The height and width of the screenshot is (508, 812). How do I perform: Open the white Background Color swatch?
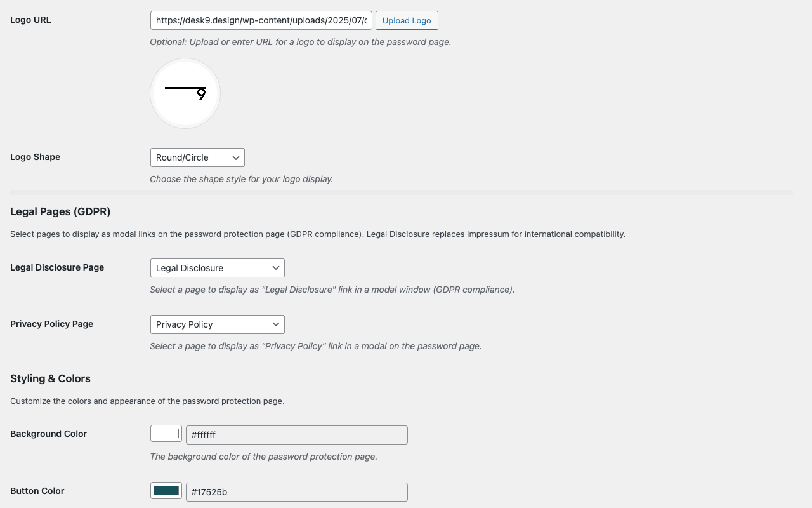coord(166,434)
